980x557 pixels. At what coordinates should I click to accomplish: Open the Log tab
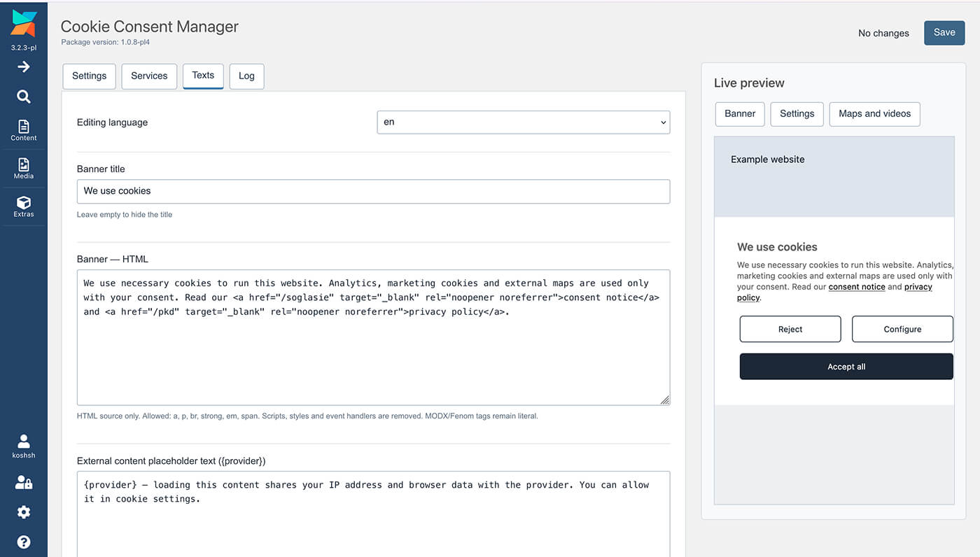pyautogui.click(x=246, y=76)
